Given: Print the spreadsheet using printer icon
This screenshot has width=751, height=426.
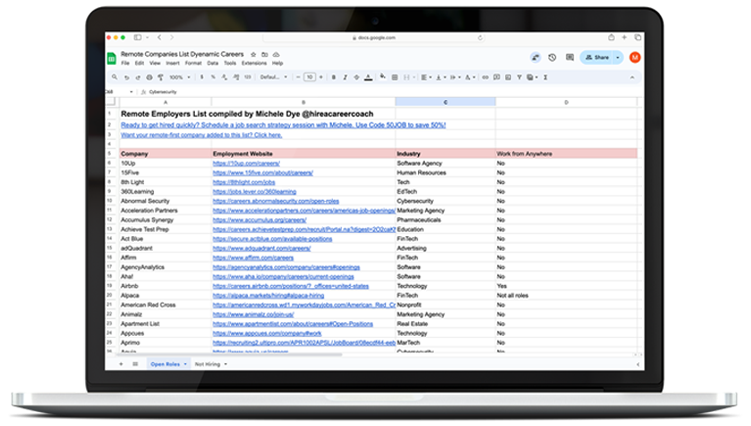Looking at the screenshot, I should click(149, 77).
